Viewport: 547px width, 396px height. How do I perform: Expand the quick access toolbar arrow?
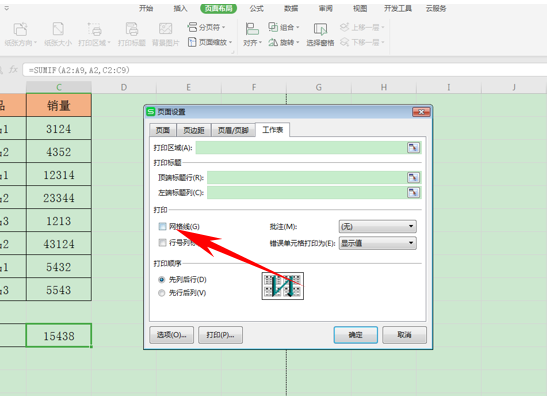click(x=6, y=8)
